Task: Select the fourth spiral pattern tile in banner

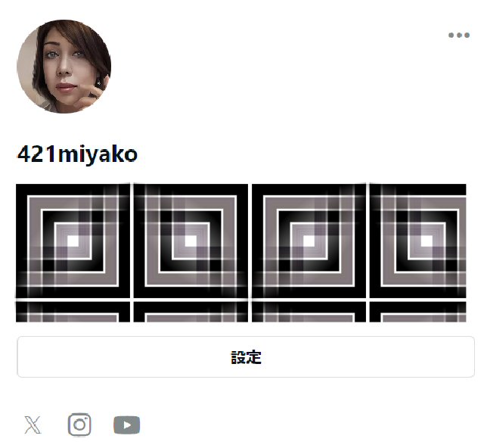Action: [x=418, y=241]
